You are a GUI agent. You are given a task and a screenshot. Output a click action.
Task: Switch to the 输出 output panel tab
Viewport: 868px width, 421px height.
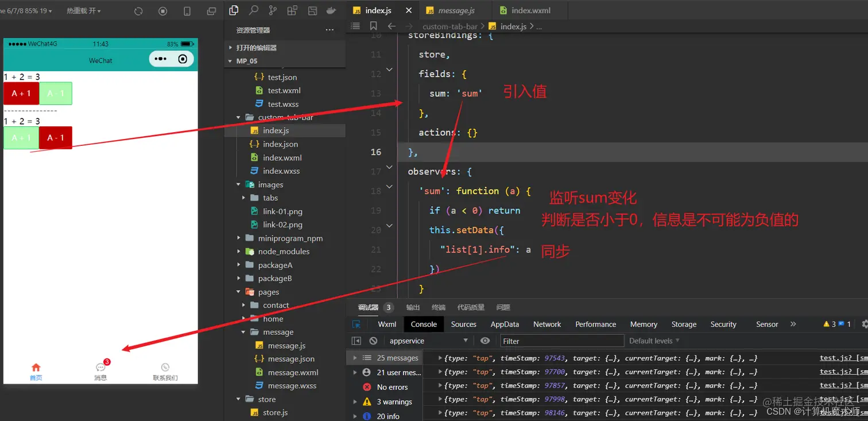[413, 307]
